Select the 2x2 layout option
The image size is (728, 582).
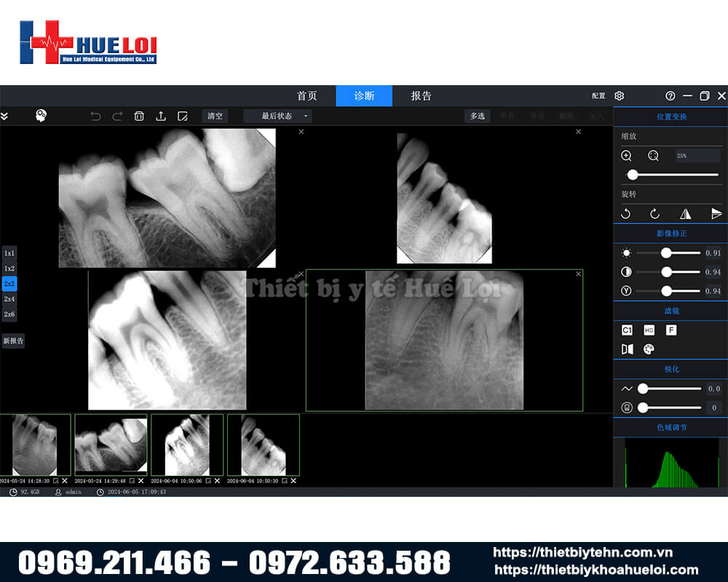point(9,284)
